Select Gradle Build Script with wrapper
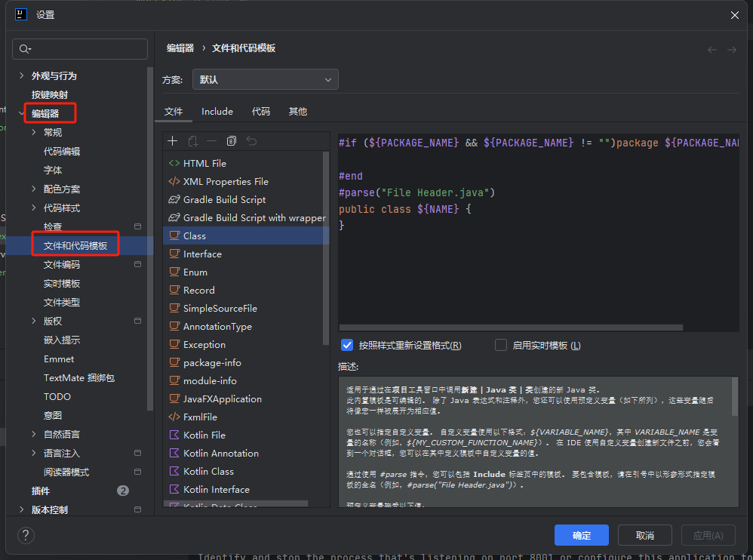The image size is (753, 560). click(x=246, y=218)
